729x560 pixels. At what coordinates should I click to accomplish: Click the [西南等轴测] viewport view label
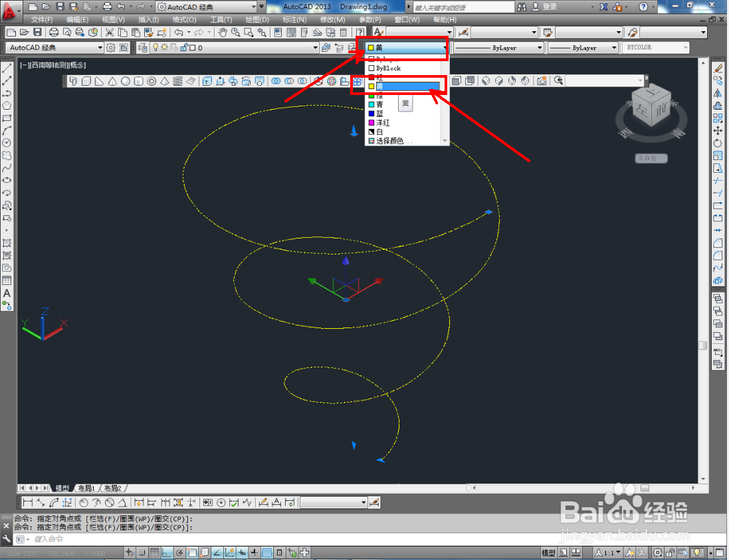click(49, 65)
